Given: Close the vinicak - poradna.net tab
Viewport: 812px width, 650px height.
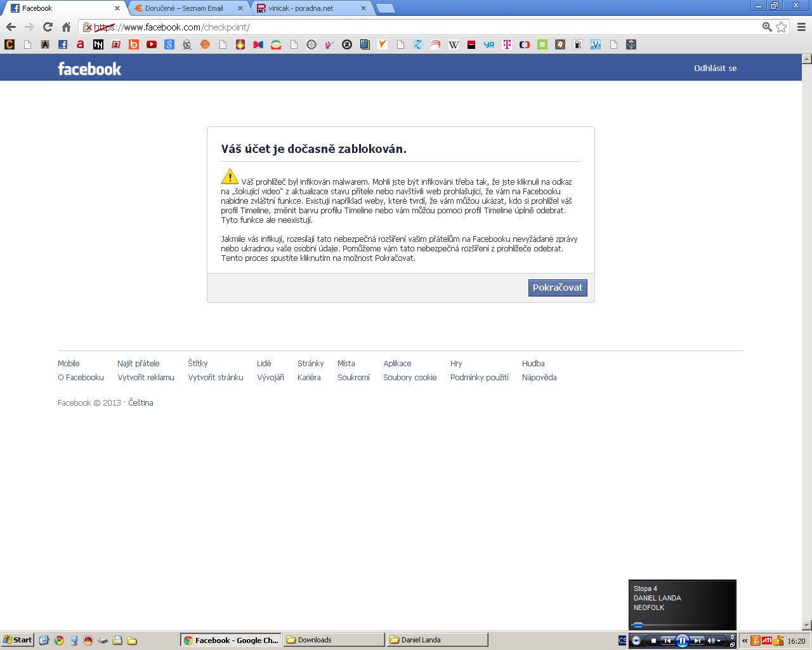Looking at the screenshot, I should (x=363, y=8).
